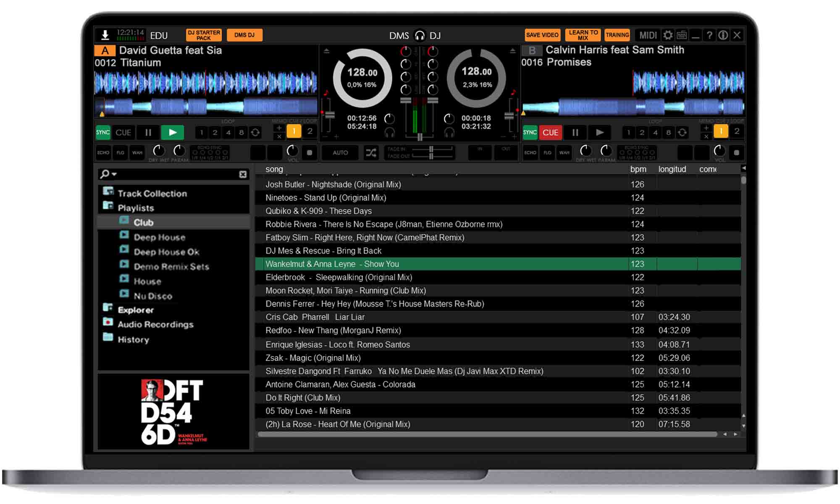Toggle SYNC on deck A

[103, 132]
